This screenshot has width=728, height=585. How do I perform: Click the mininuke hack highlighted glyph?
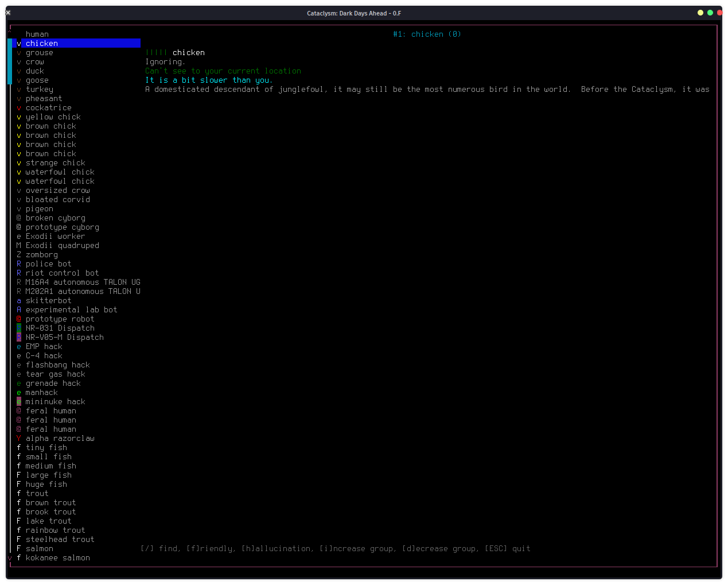[x=18, y=401]
